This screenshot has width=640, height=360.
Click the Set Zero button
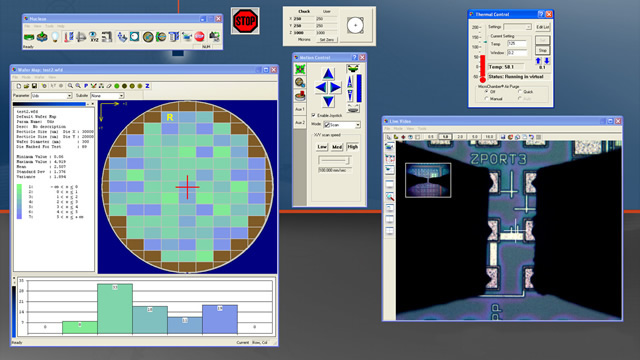pyautogui.click(x=327, y=40)
